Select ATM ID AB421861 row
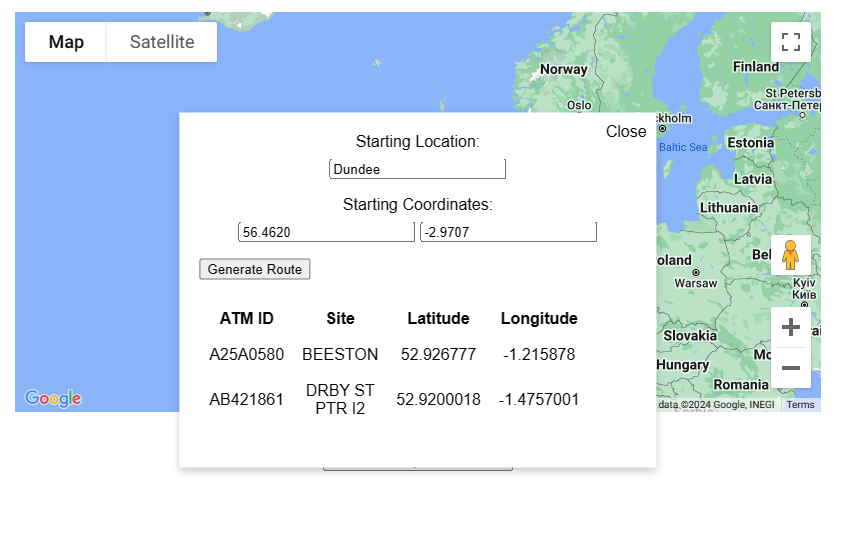Screen dimensions: 863x545 [394, 399]
